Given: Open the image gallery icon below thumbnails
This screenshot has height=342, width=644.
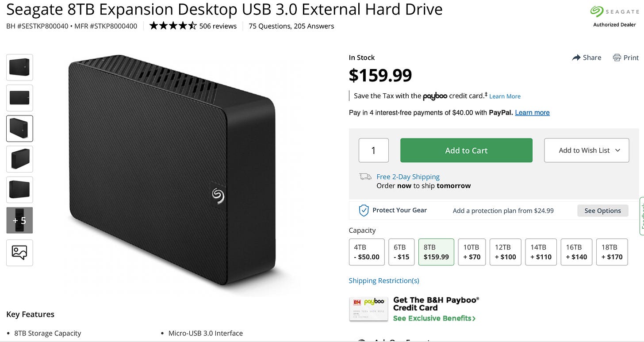Looking at the screenshot, I should coord(19,253).
